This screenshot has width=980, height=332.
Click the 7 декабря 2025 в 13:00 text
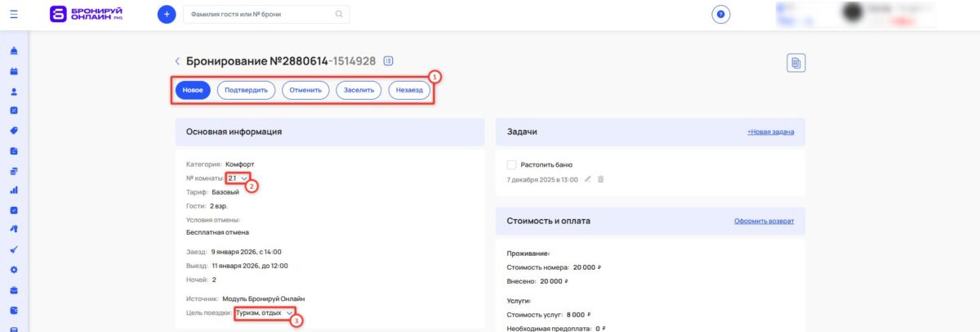click(x=542, y=179)
